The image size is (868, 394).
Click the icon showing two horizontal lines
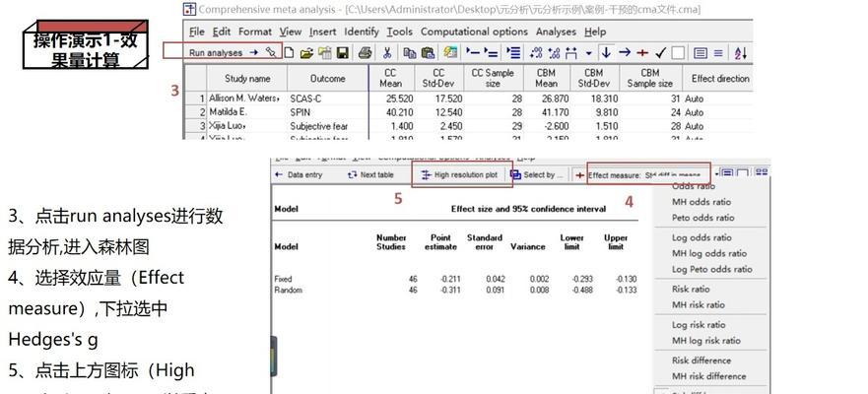[x=718, y=53]
